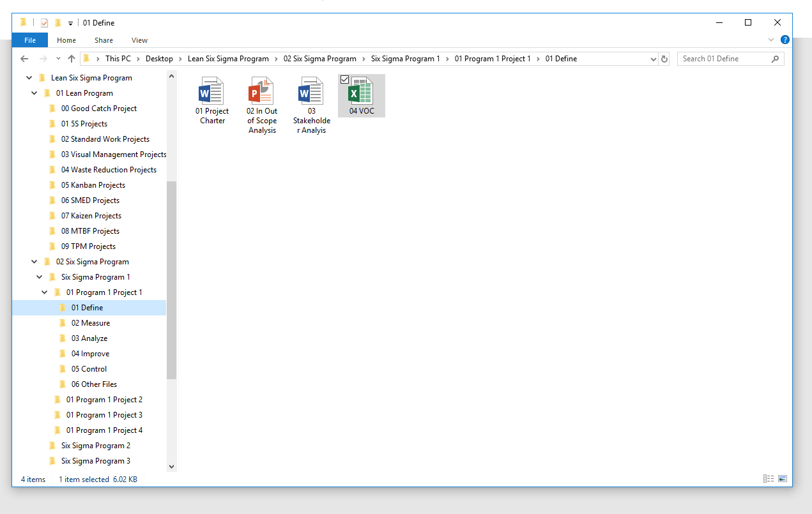Click 01 Program 1 Project 1 breadcrumb
The height and width of the screenshot is (514, 812).
click(493, 59)
